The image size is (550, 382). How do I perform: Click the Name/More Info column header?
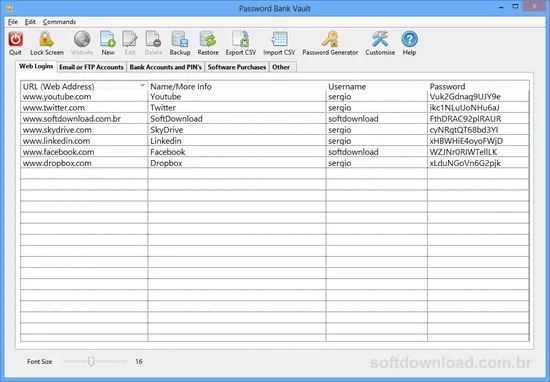(237, 86)
